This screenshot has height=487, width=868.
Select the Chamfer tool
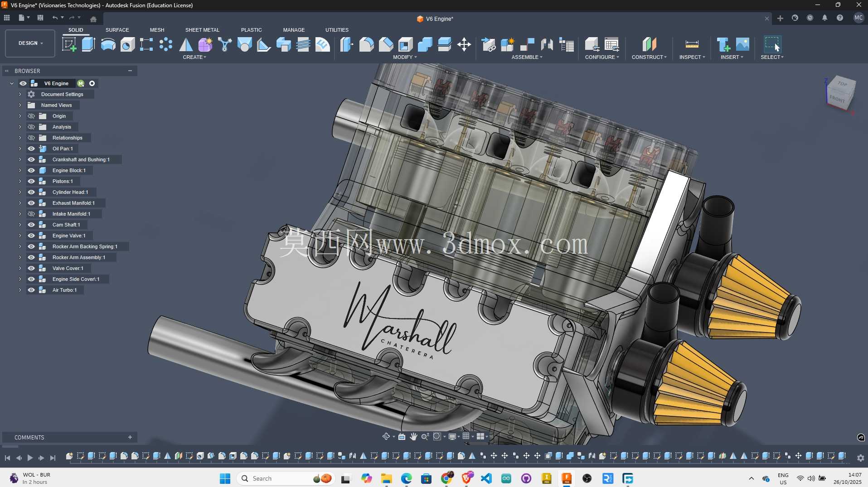tap(386, 44)
